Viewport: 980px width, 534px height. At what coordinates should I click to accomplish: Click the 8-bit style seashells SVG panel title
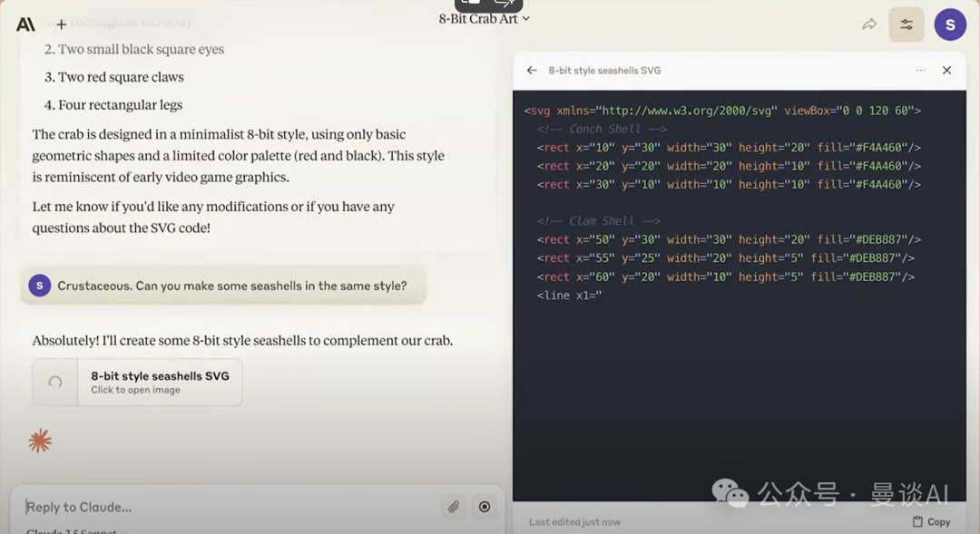(x=604, y=71)
